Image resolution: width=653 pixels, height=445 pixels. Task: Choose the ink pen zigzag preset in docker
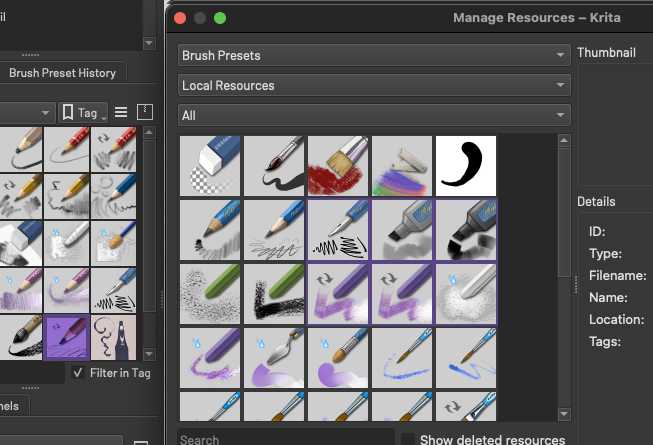coord(113,291)
